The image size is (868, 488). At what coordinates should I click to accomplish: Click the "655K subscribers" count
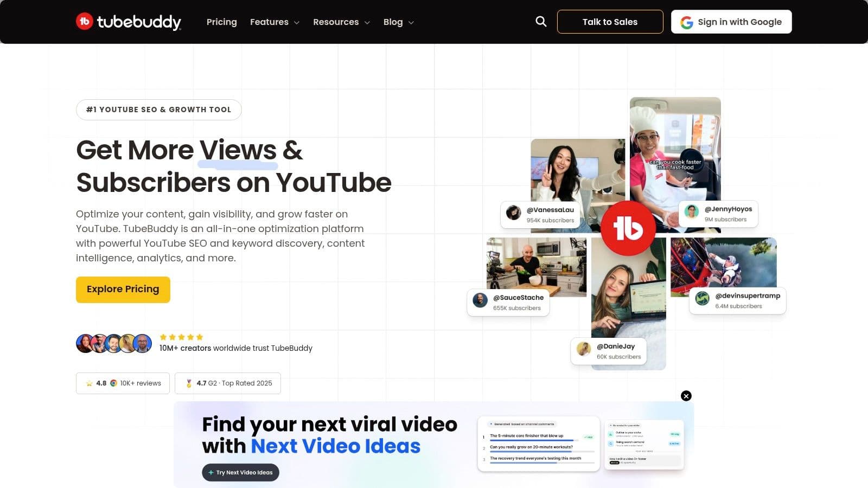(x=517, y=308)
